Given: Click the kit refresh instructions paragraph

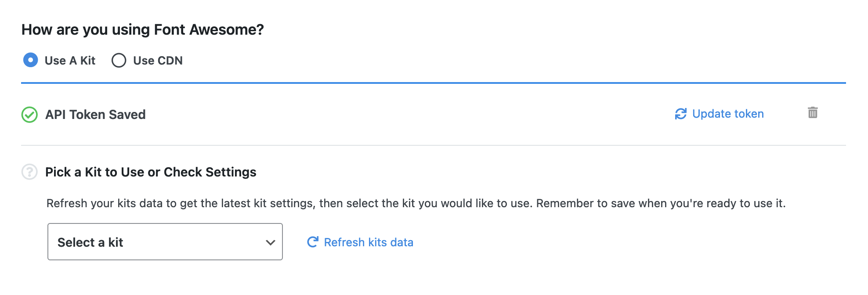Looking at the screenshot, I should coord(416,204).
